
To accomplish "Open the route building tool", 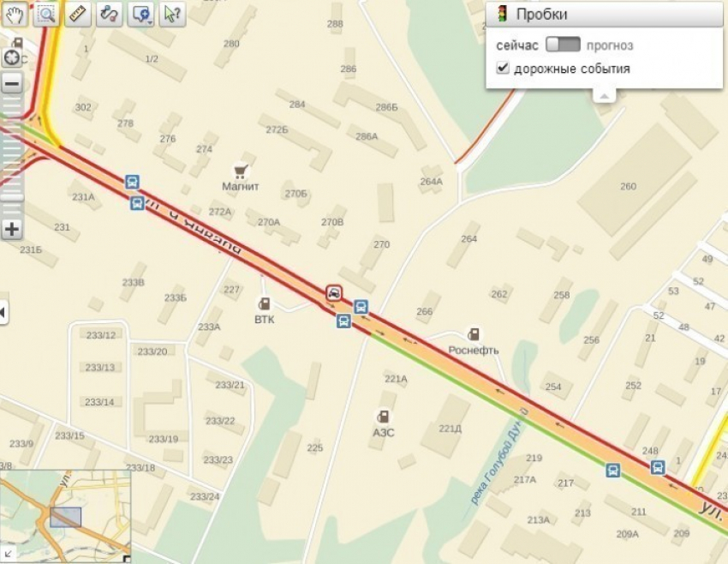I will click(x=109, y=14).
